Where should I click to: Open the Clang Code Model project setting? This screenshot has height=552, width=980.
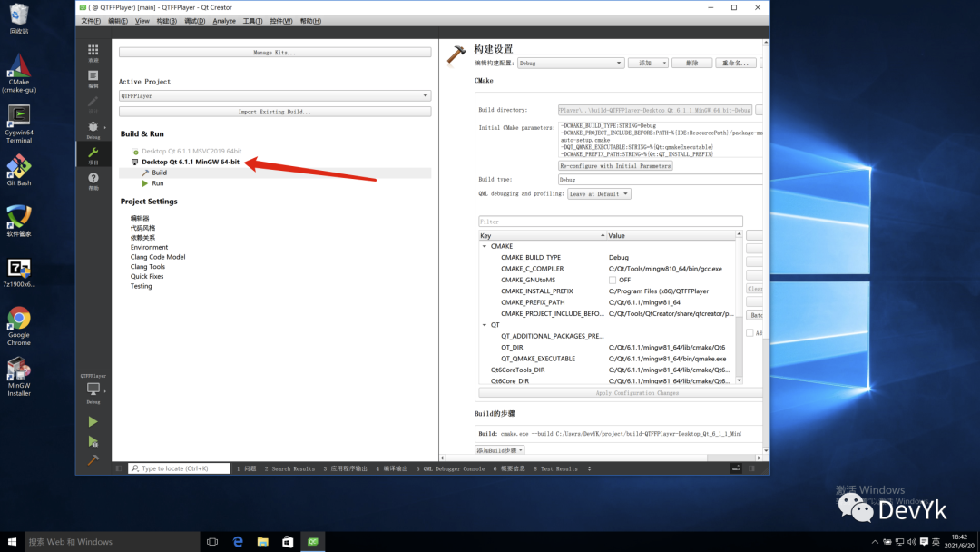tap(158, 257)
